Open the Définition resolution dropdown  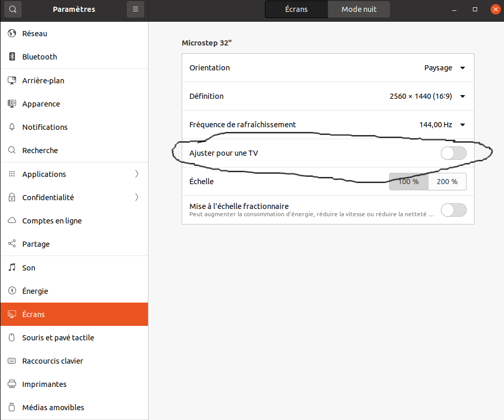tap(427, 96)
